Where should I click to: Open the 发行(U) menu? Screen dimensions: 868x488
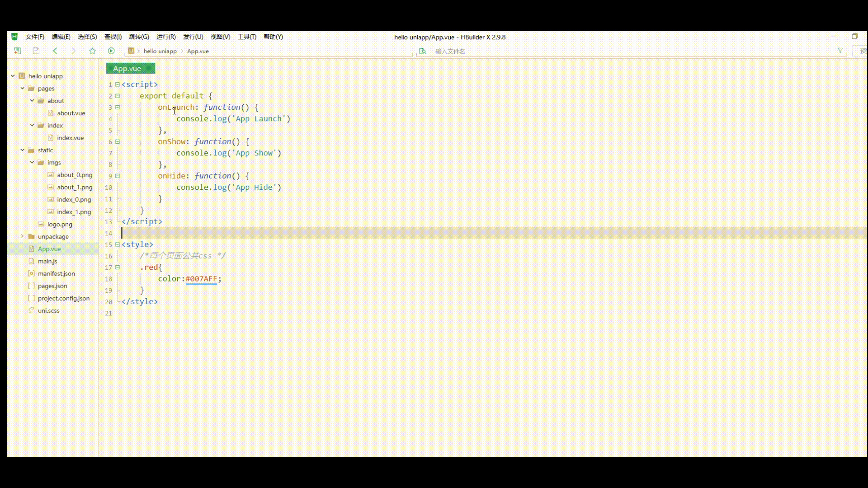(193, 37)
